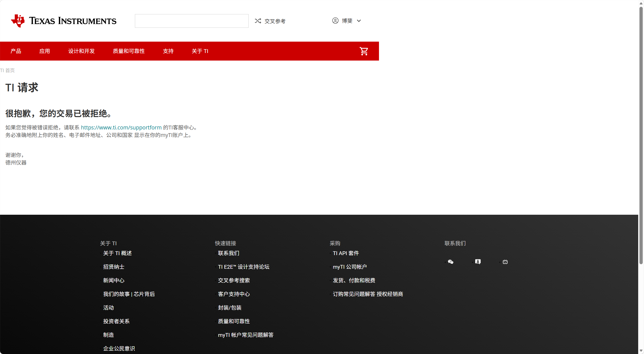
Task: Open TI E2E 设计支持论坛 link
Action: (x=244, y=267)
